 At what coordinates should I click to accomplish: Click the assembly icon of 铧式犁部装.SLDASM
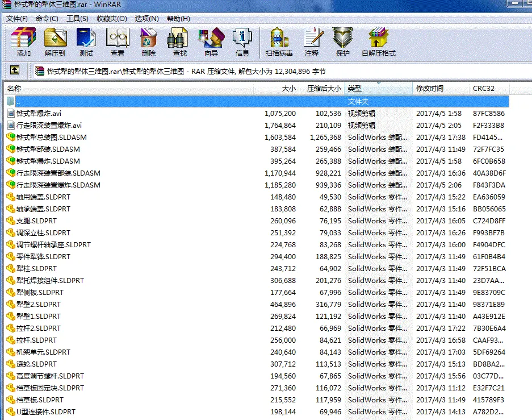[x=11, y=149]
